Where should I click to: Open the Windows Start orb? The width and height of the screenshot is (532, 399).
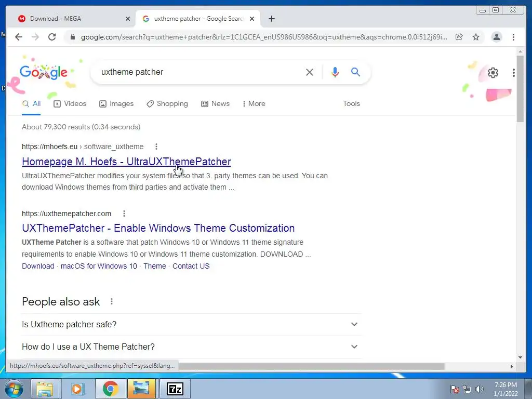(x=14, y=389)
